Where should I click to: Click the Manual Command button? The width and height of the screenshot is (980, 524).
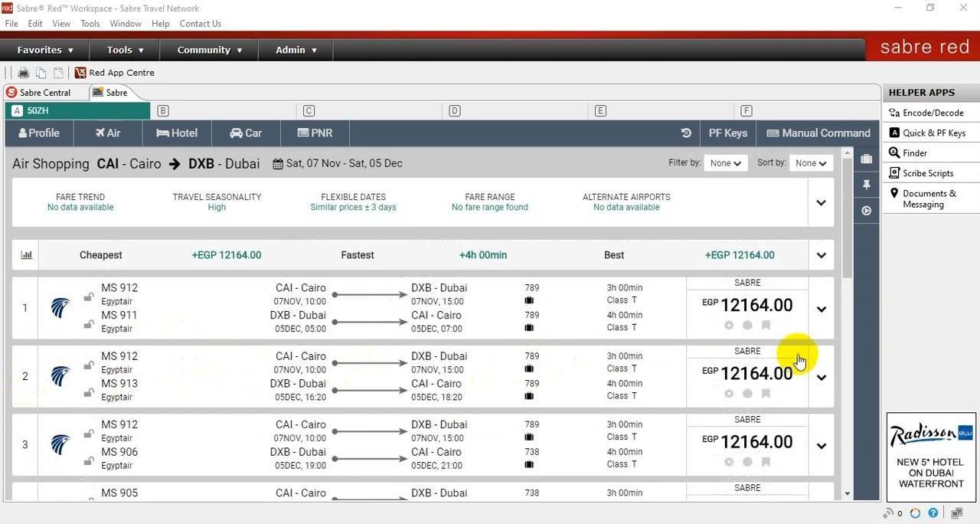coord(818,133)
